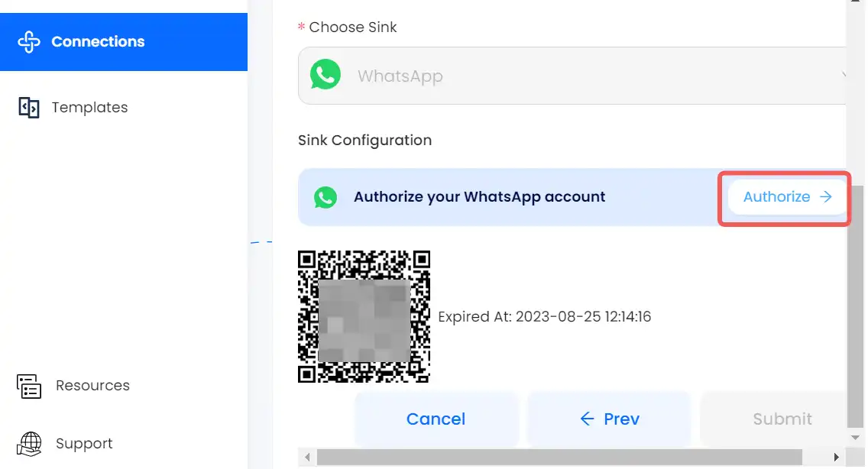The image size is (868, 469).
Task: Open the Connections menu item
Action: pyautogui.click(x=124, y=42)
